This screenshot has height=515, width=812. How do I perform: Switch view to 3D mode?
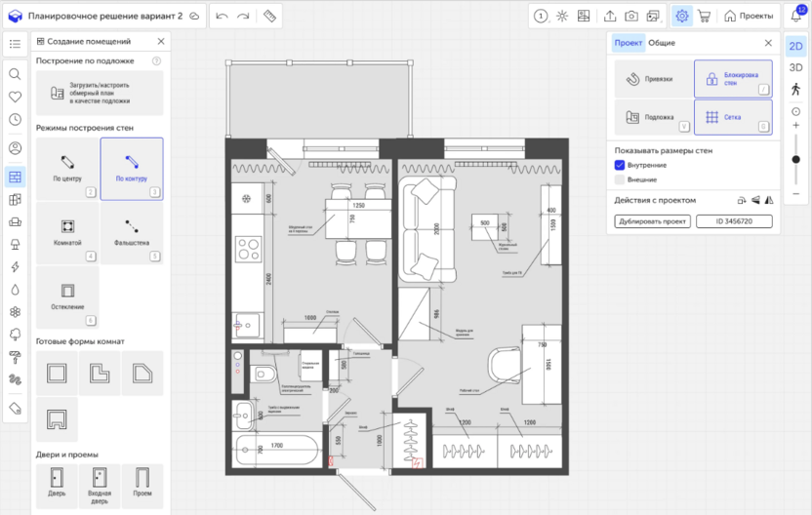796,67
